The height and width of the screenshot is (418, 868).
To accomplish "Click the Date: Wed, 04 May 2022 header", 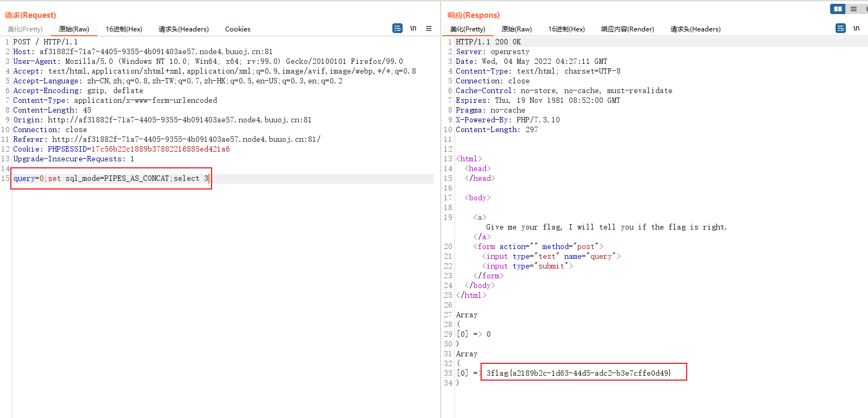I will (x=531, y=61).
